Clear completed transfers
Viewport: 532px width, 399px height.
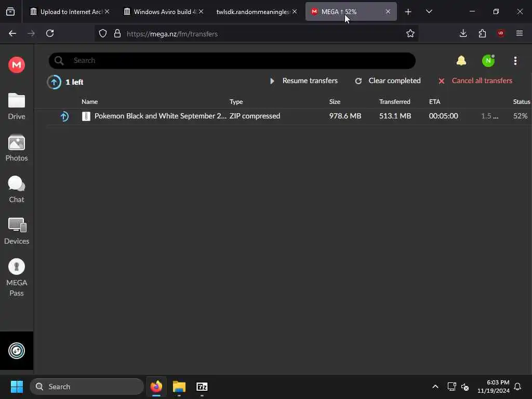[388, 81]
